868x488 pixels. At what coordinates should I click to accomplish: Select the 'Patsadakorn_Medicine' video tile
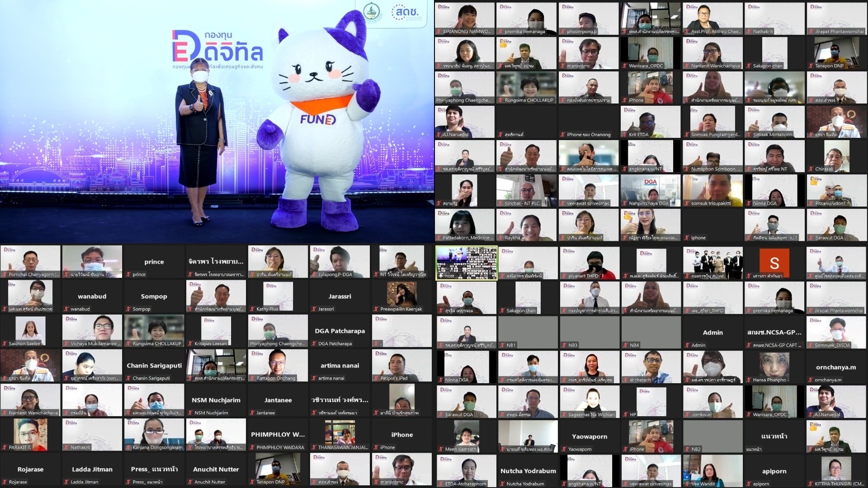[465, 225]
